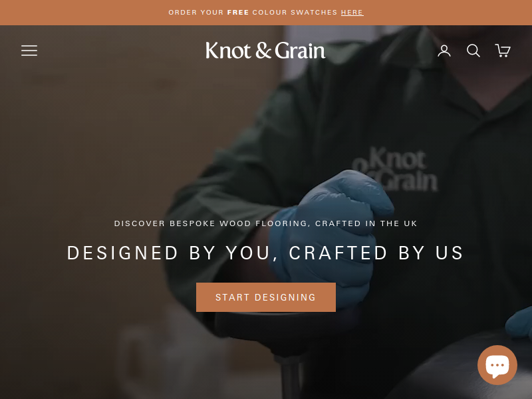Select the DESIGNED BY YOU, CRAFTED BY US heading
This screenshot has width=532, height=399.
[x=265, y=253]
